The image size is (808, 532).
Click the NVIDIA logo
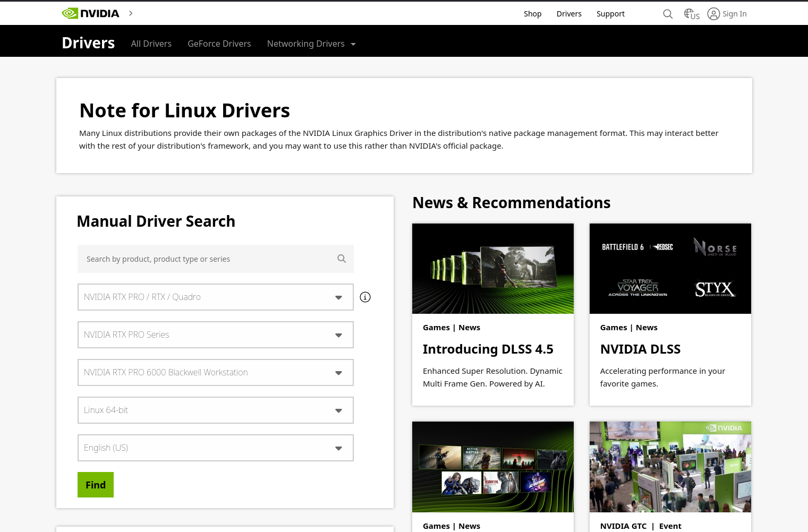tap(90, 13)
